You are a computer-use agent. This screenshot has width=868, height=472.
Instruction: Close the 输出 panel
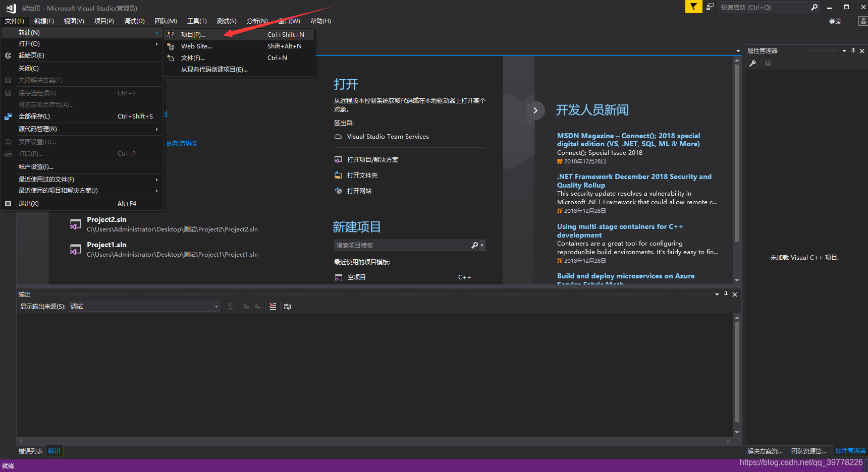click(x=735, y=294)
